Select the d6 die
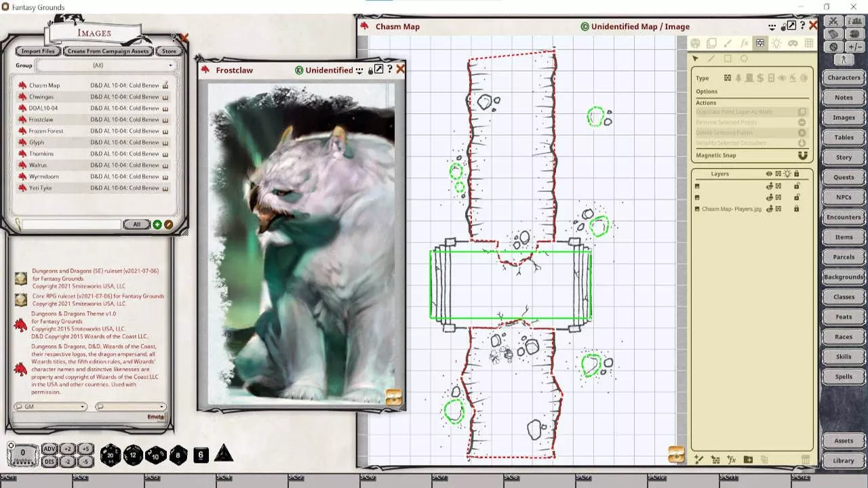Viewport: 868px width, 488px height. tap(201, 454)
